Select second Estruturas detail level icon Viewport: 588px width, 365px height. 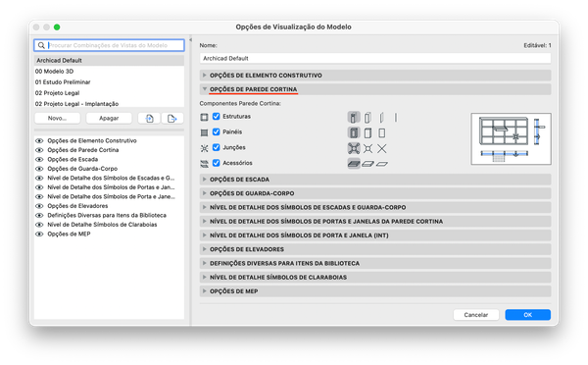367,118
